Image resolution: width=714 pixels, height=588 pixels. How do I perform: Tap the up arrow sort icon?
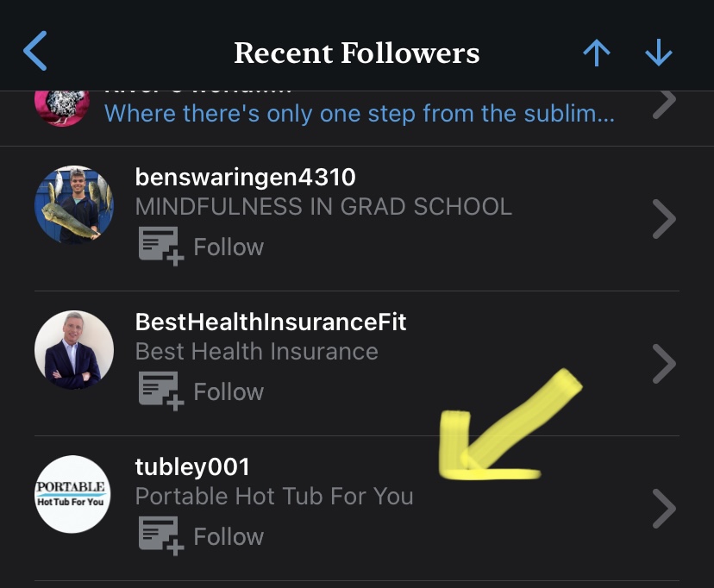coord(596,53)
